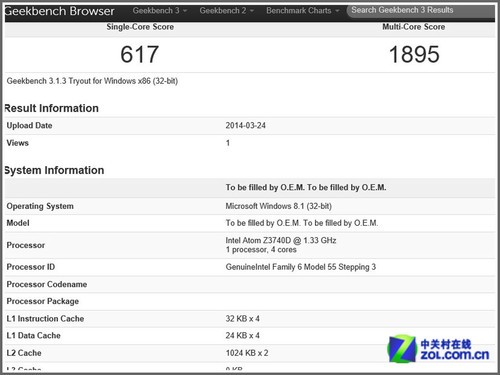Click the L1 Instruction Cache 32 KB value
The width and height of the screenshot is (500, 375).
pyautogui.click(x=243, y=319)
